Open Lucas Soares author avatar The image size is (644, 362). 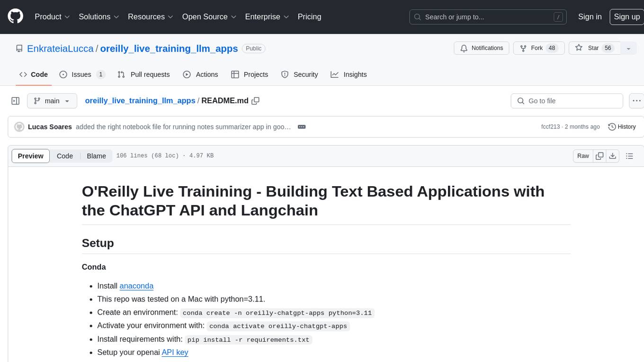click(19, 127)
